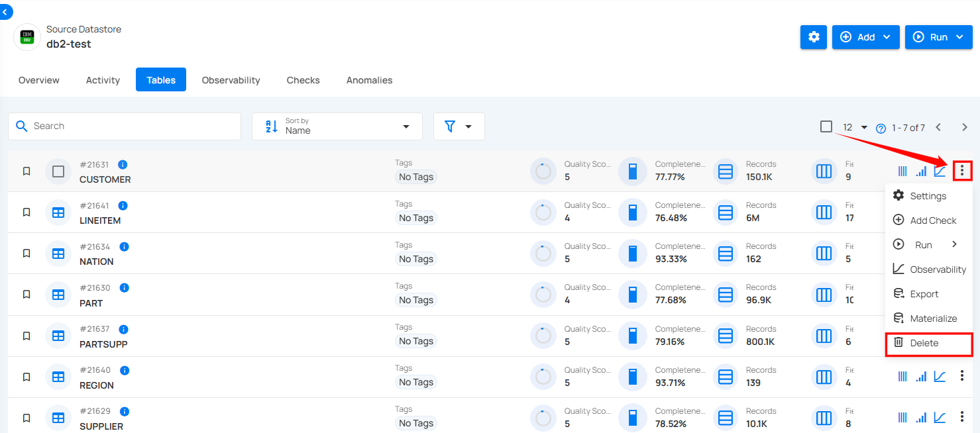The width and height of the screenshot is (980, 433).
Task: Bookmark the LINEITEM table
Action: [x=27, y=213]
